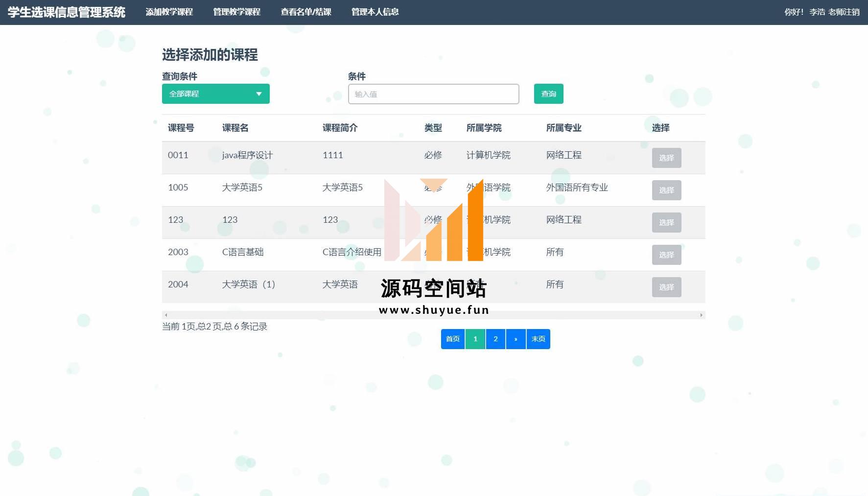Select course 1005 大学英语5
The image size is (868, 496).
(x=666, y=190)
